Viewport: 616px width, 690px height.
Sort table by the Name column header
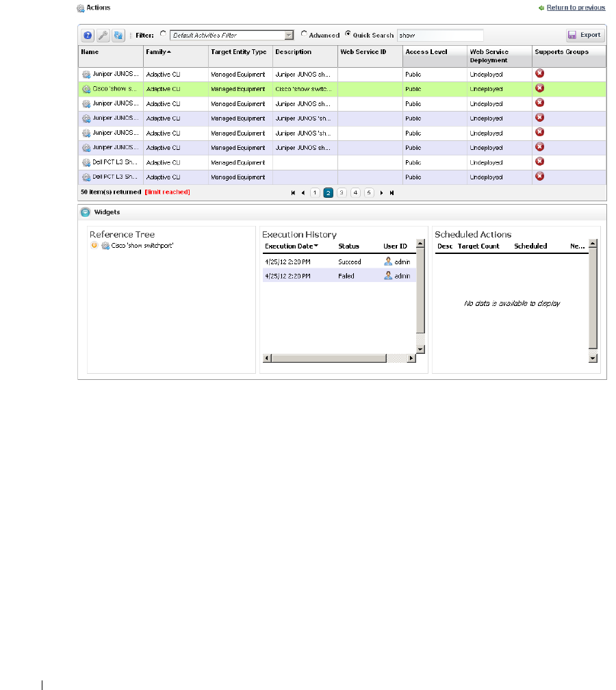pos(111,56)
